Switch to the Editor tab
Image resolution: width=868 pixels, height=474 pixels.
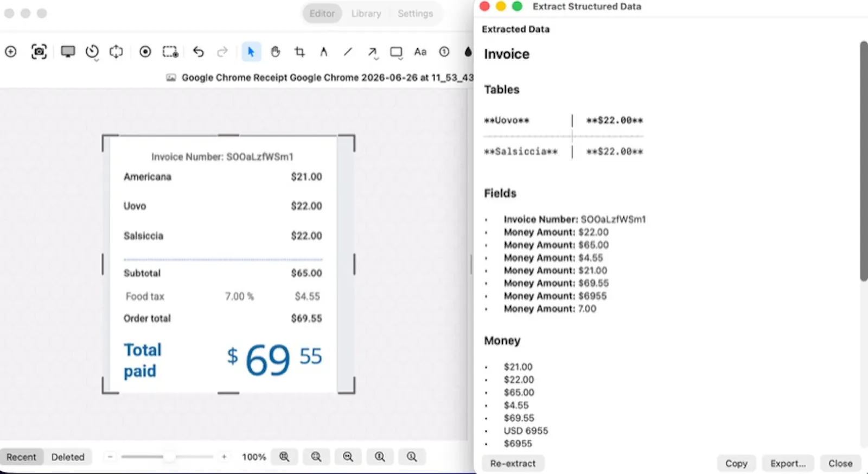[x=322, y=14]
